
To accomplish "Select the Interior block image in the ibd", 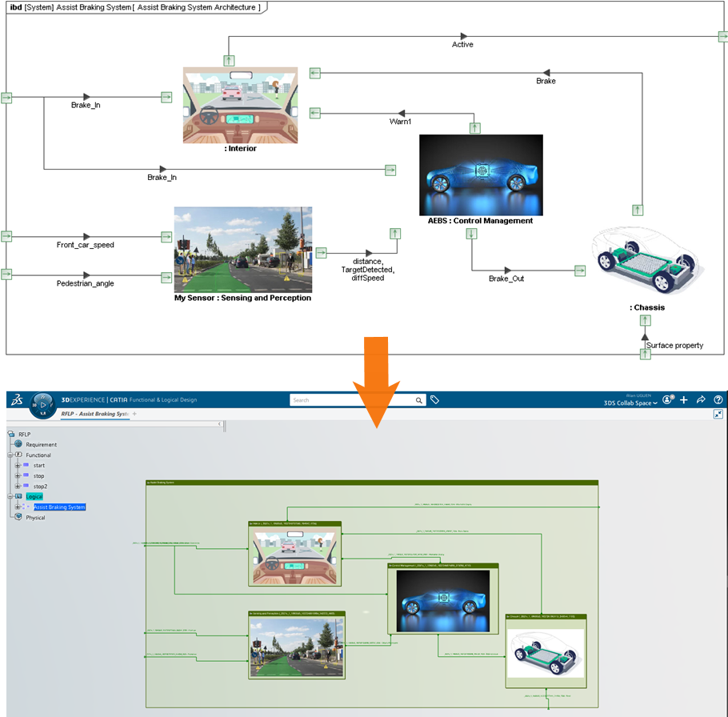I will pyautogui.click(x=241, y=105).
